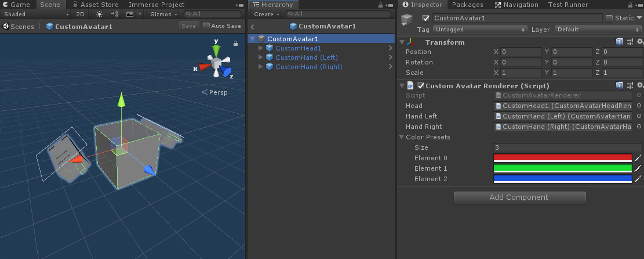Screen dimensions: 644x259
Task: Open the Layer dropdown
Action: pos(598,30)
